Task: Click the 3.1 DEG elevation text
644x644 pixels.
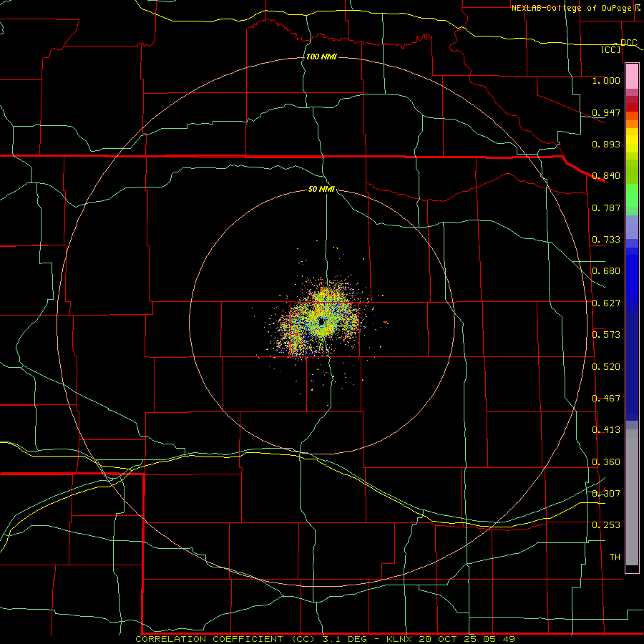Action: tap(345, 639)
